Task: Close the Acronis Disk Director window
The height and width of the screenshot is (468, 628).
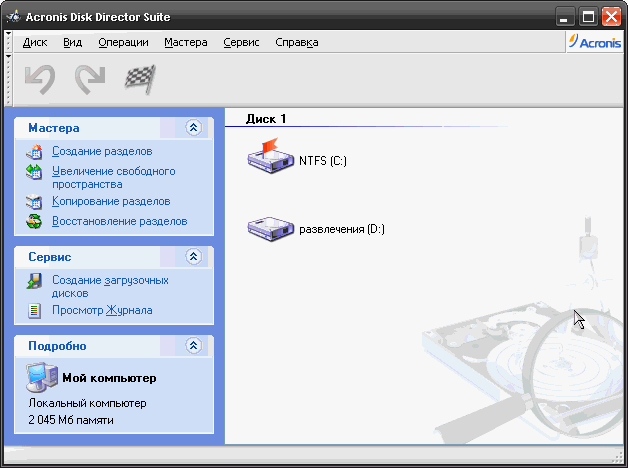Action: click(612, 17)
